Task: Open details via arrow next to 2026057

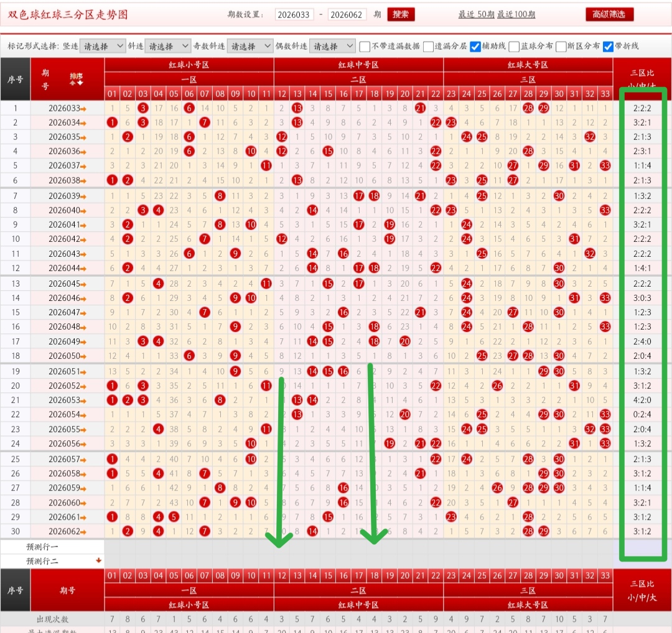Action: [x=83, y=460]
